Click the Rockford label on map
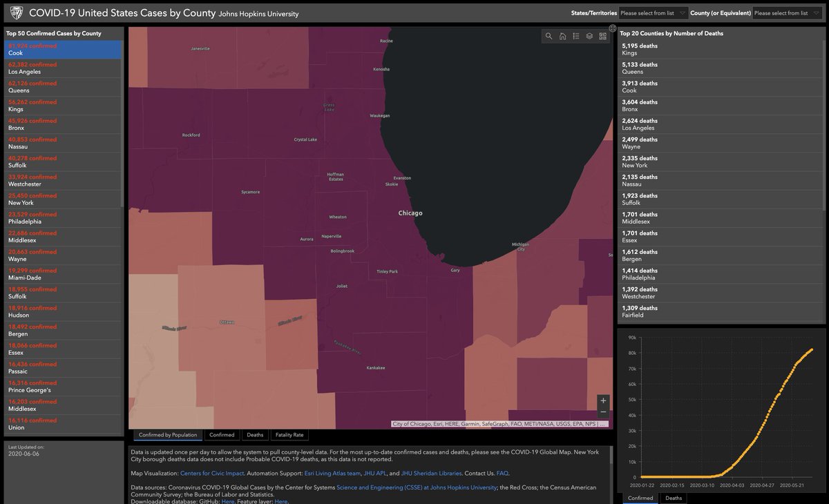 click(x=191, y=135)
